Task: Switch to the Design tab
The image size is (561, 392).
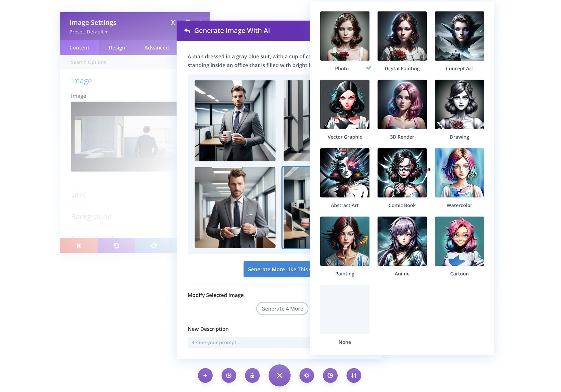Action: click(x=117, y=47)
